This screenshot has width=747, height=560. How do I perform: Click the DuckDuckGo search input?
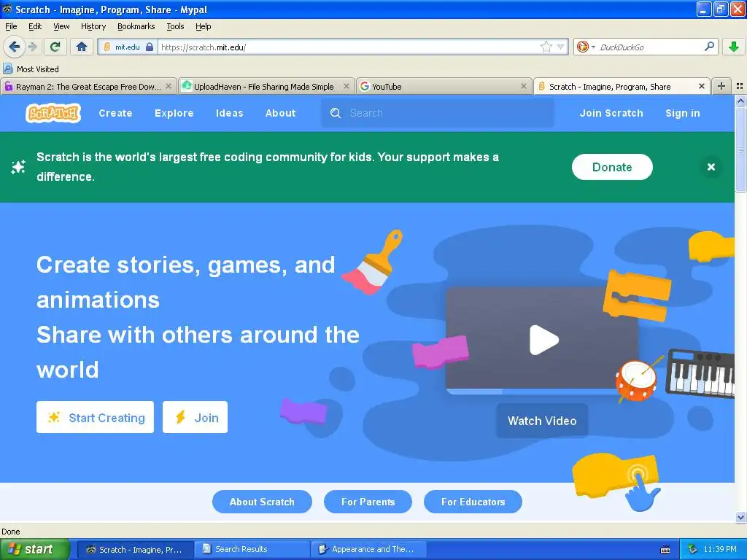(x=650, y=47)
